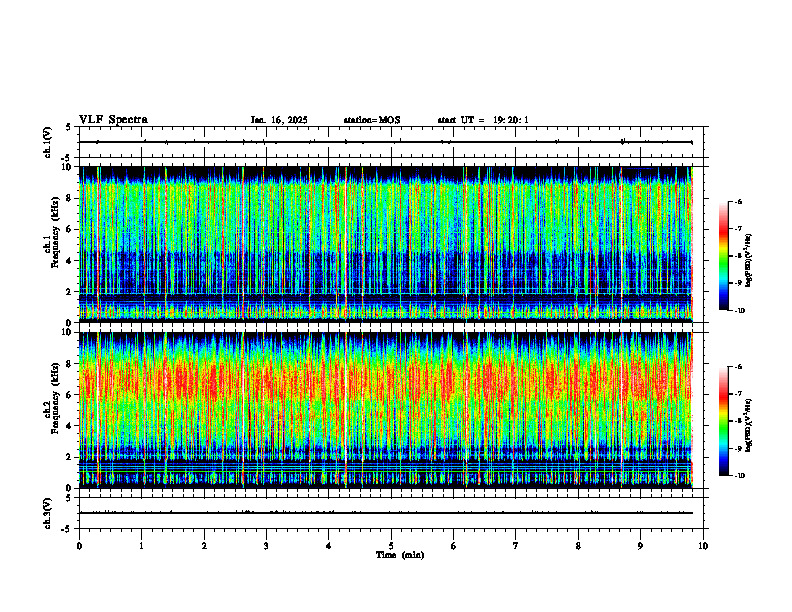Click the "Time (min)" x-axis label
The height and width of the screenshot is (612, 792).
pyautogui.click(x=400, y=555)
